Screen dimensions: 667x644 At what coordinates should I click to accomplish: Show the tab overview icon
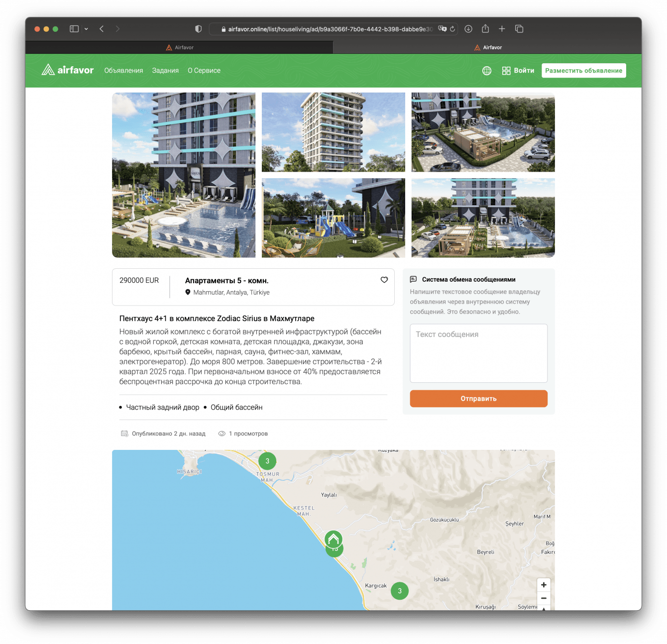pos(519,29)
